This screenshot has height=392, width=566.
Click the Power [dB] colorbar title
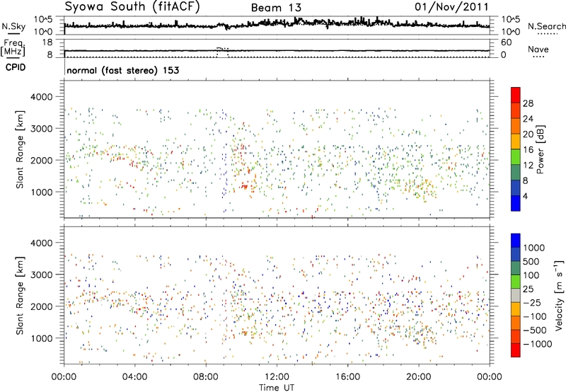click(x=541, y=149)
